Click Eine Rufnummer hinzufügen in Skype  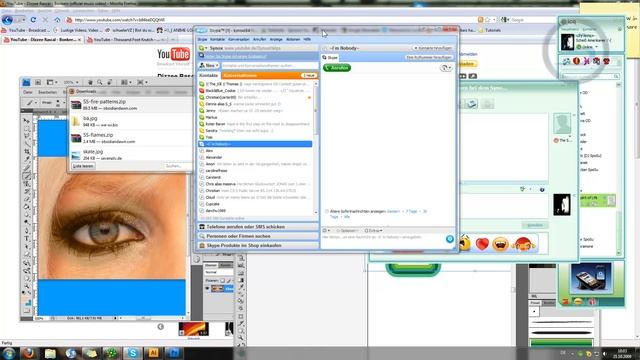(x=429, y=58)
